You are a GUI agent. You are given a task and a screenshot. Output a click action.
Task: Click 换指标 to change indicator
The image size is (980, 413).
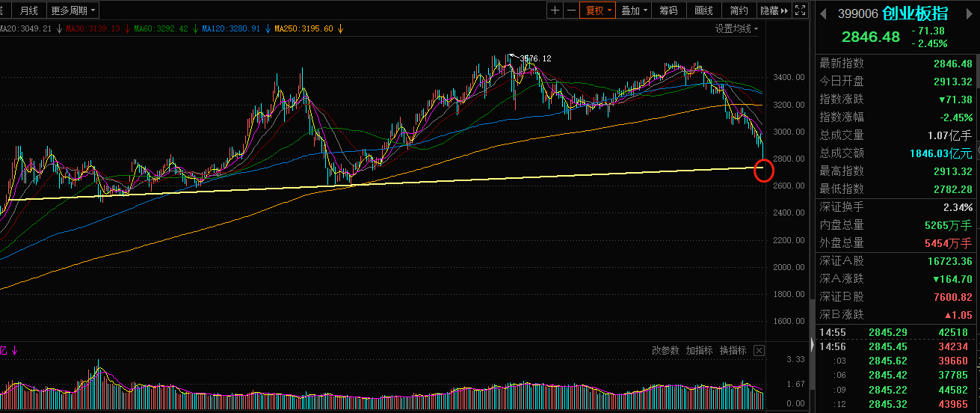[x=733, y=350]
